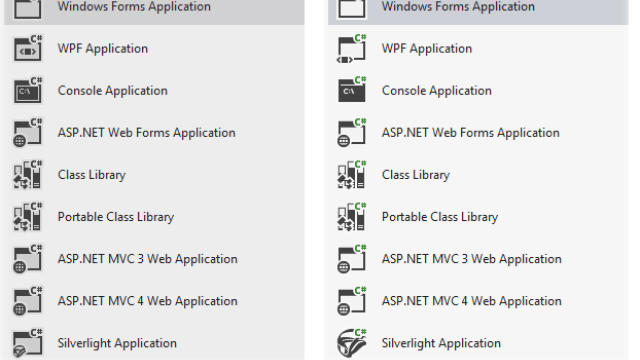Select 'Console Application' text in right list
The image size is (640, 360).
click(437, 91)
